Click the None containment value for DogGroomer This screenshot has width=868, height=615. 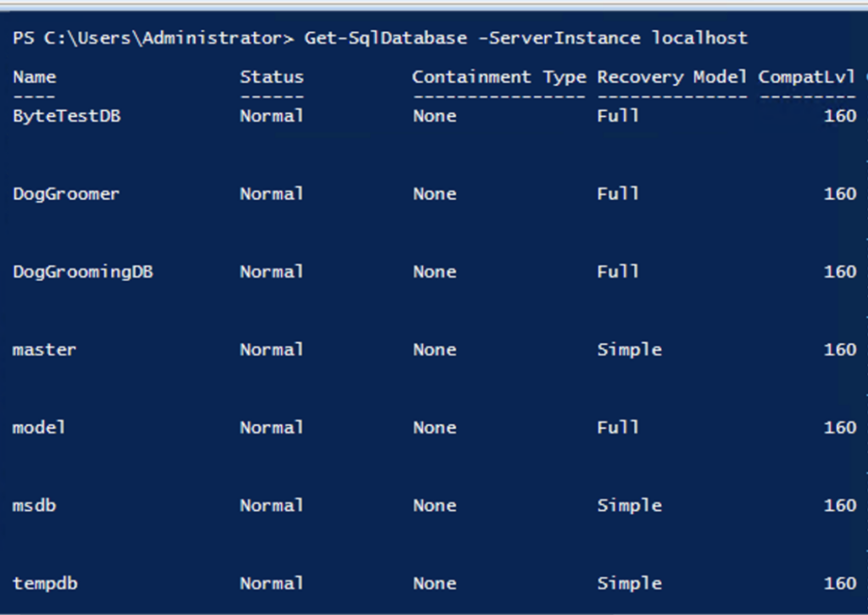pyautogui.click(x=434, y=194)
